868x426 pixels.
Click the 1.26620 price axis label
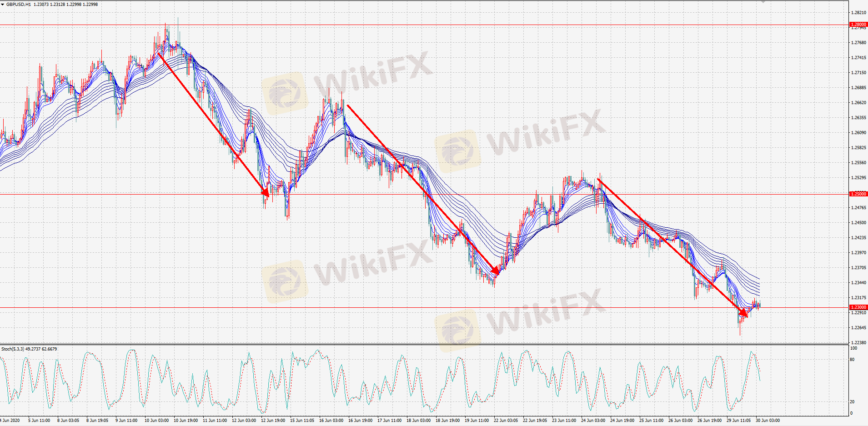(858, 103)
